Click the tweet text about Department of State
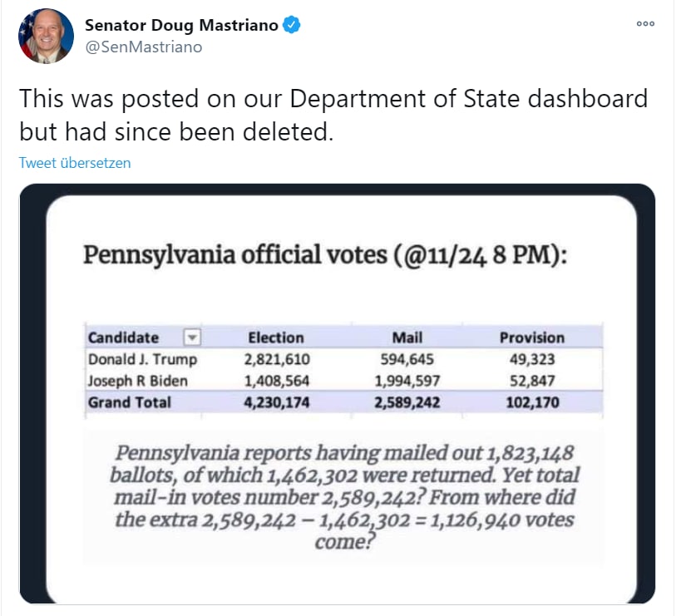Screen dimensions: 676x616 click(333, 116)
